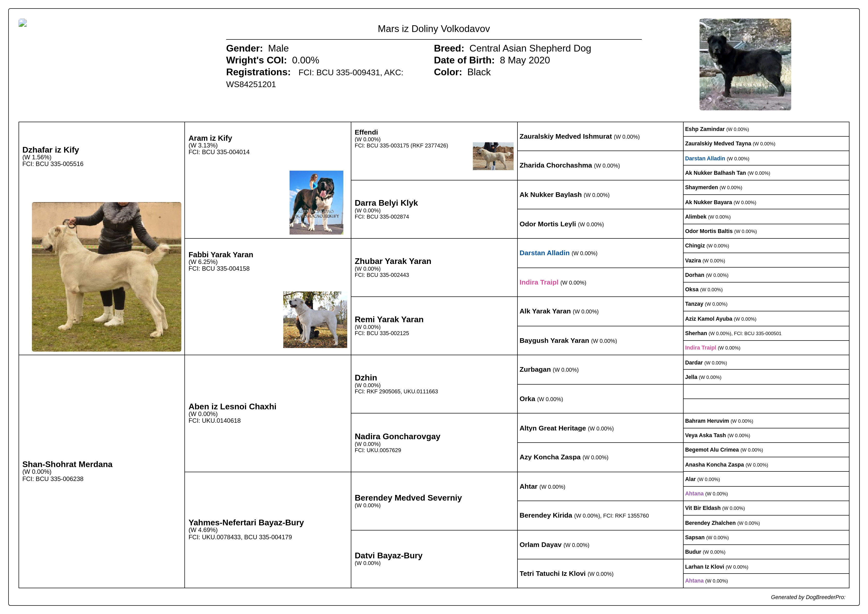Click the small Effendi dog photo

point(493,156)
